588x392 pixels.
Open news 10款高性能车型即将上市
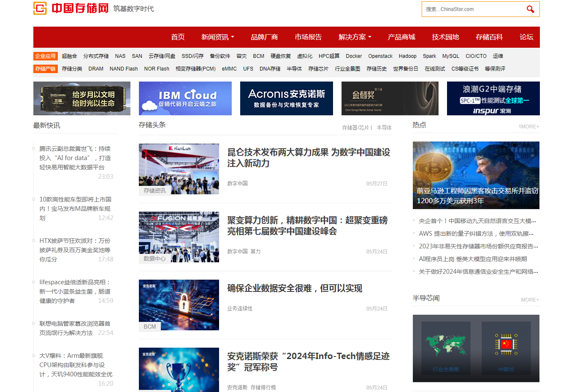click(x=75, y=209)
